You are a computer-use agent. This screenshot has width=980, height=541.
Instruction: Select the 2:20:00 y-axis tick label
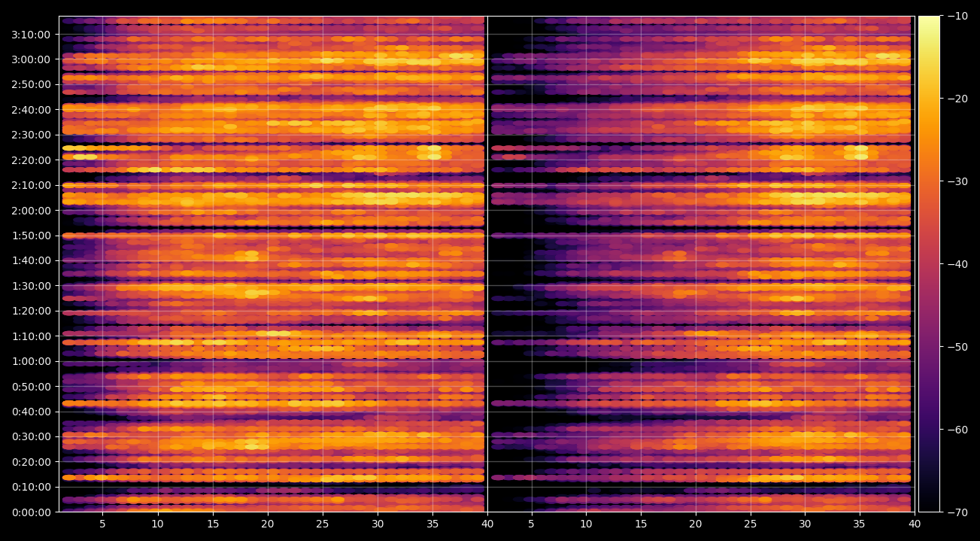pyautogui.click(x=31, y=160)
